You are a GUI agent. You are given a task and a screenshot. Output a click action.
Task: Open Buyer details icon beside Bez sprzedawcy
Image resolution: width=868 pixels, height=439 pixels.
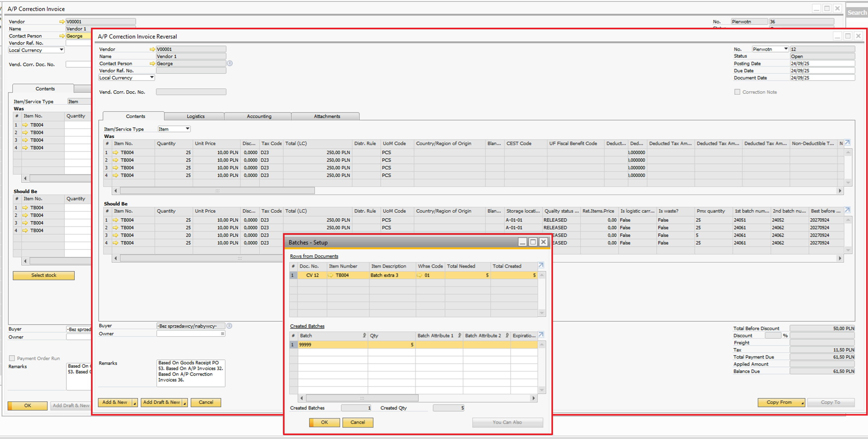point(229,326)
